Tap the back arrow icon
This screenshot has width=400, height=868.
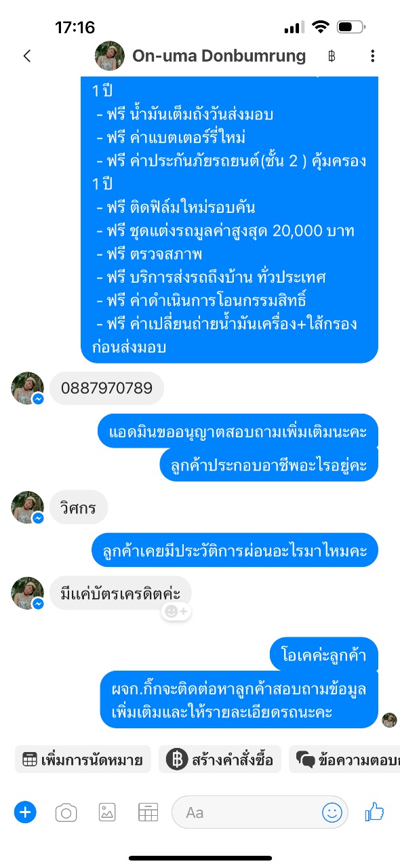click(x=27, y=56)
